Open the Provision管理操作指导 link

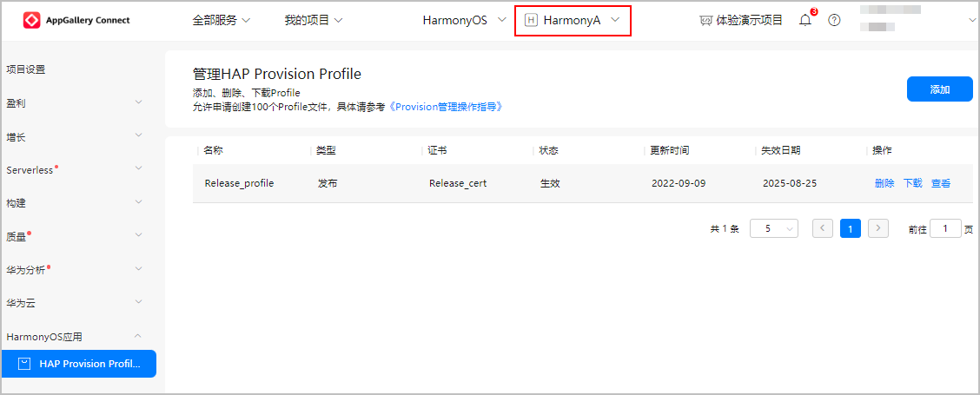[446, 106]
